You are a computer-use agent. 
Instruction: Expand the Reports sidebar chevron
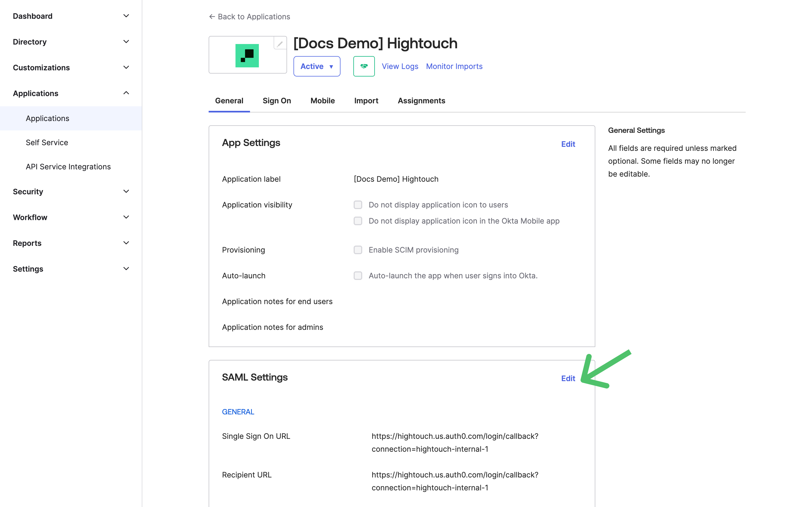[x=126, y=243]
